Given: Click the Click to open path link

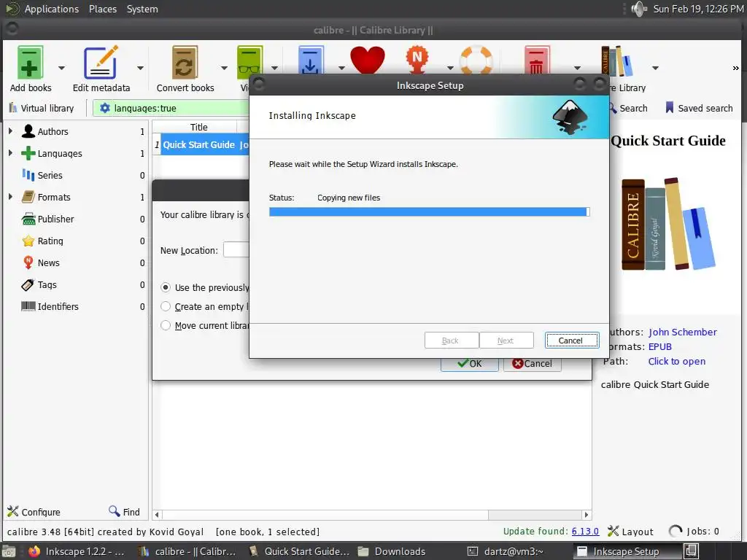Looking at the screenshot, I should tap(676, 361).
